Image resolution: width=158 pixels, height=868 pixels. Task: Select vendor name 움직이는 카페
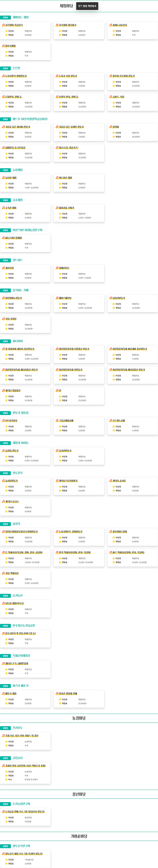(21, 290)
